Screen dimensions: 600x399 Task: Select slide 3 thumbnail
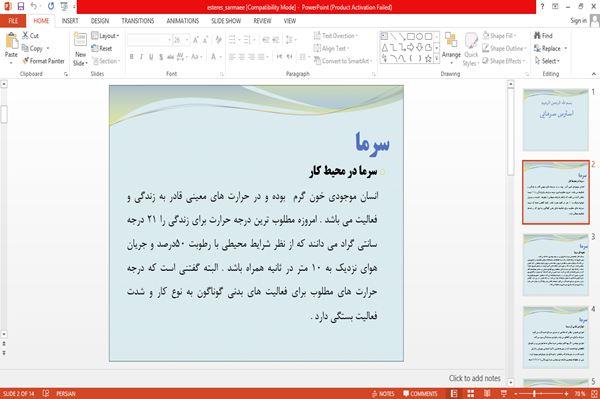[556, 265]
